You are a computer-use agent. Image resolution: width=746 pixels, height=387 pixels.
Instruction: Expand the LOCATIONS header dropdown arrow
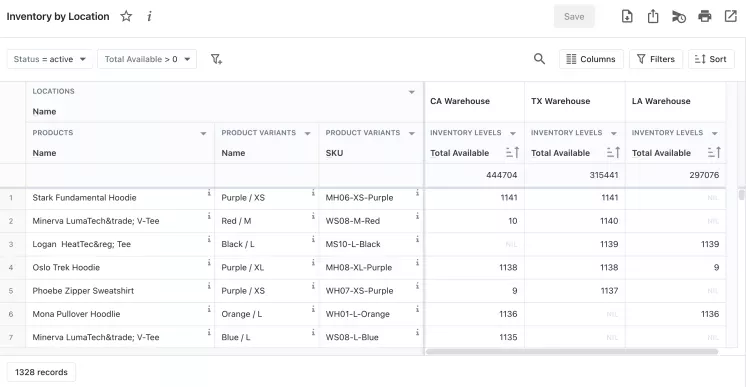click(412, 92)
